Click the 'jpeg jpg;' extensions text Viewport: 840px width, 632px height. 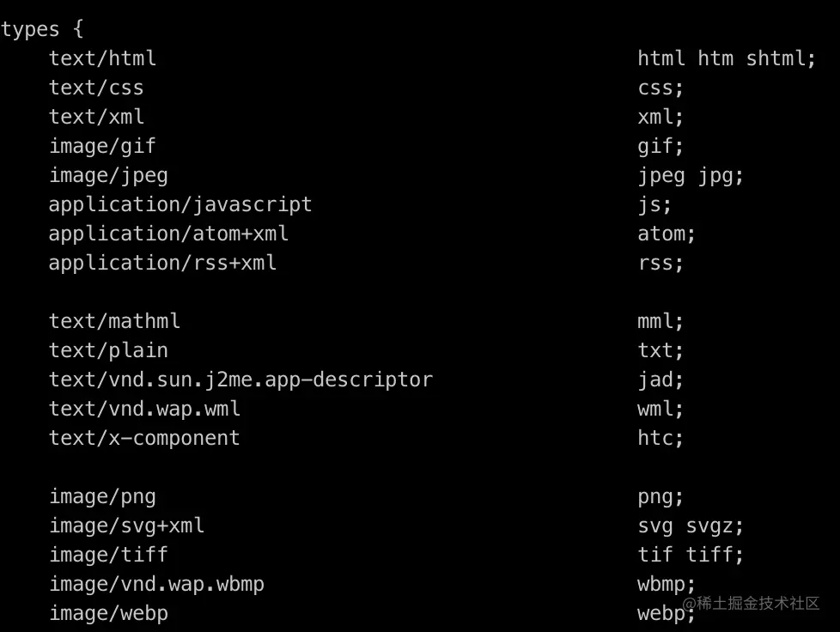tap(690, 175)
